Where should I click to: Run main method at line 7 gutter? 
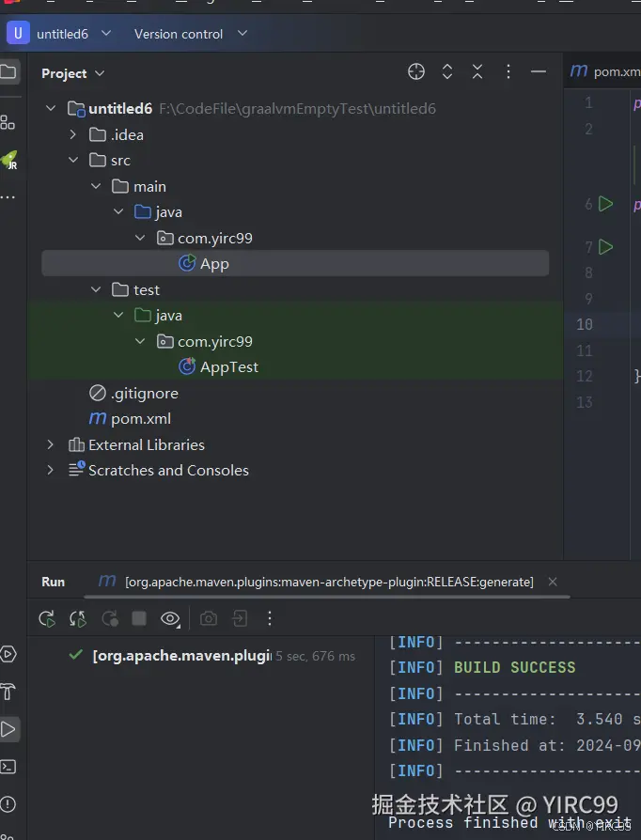coord(605,246)
